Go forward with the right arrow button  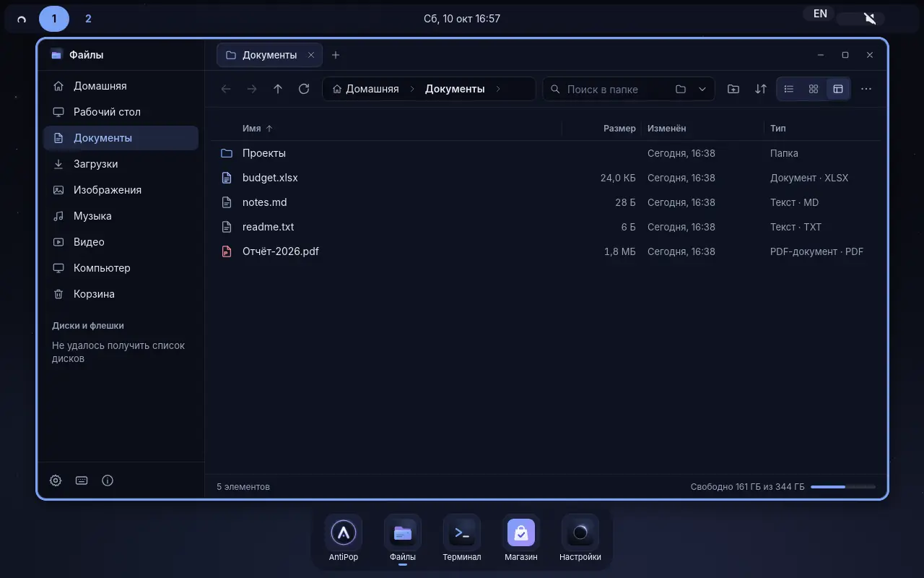pos(252,89)
